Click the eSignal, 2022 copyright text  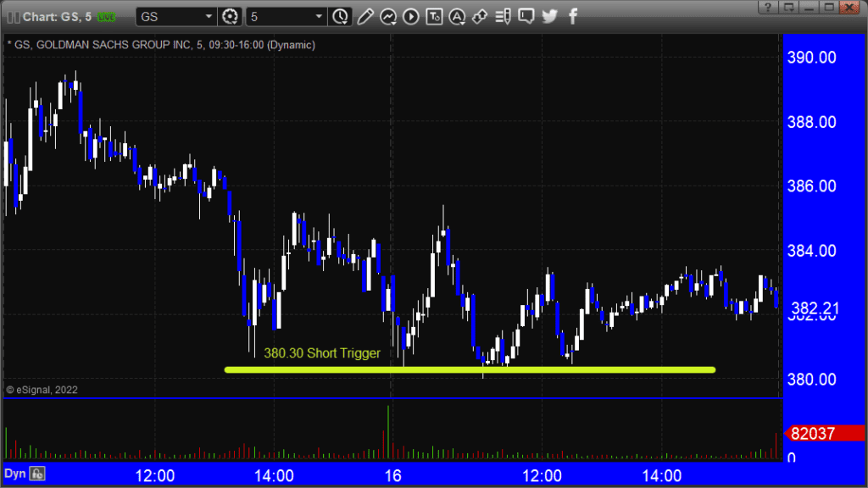click(x=42, y=390)
